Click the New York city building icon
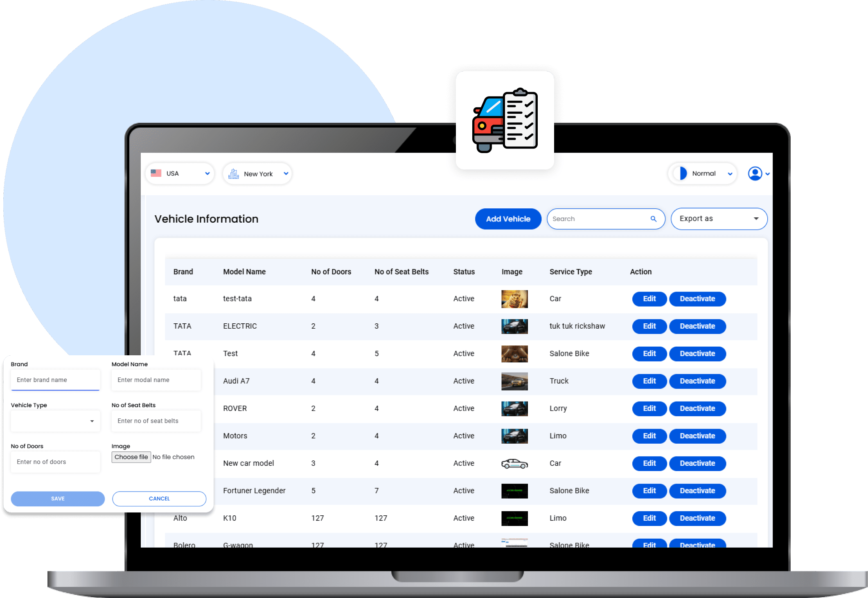This screenshot has height=598, width=868. (234, 174)
